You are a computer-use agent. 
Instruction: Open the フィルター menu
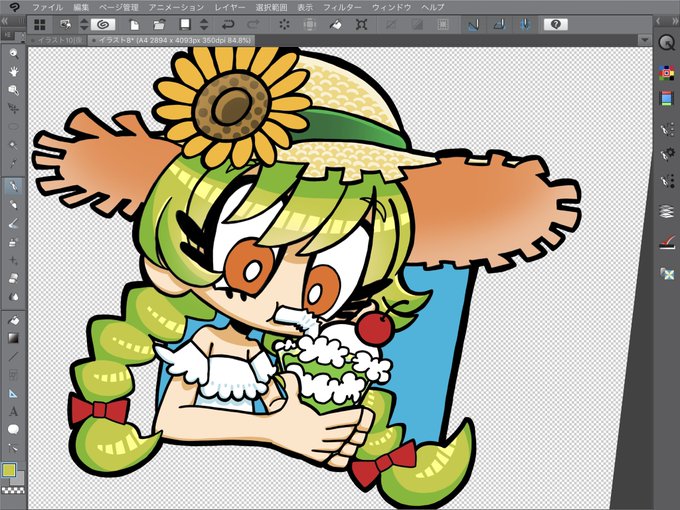[x=342, y=7]
